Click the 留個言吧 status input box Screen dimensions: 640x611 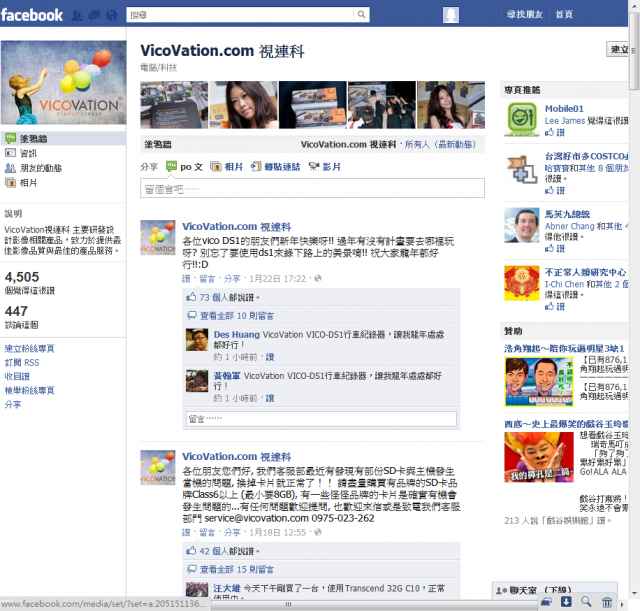pyautogui.click(x=312, y=189)
